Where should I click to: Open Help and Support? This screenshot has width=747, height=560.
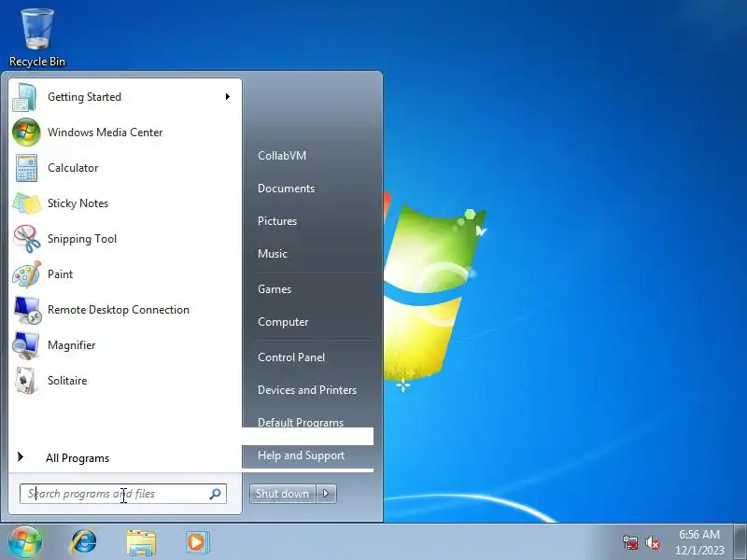coord(301,455)
